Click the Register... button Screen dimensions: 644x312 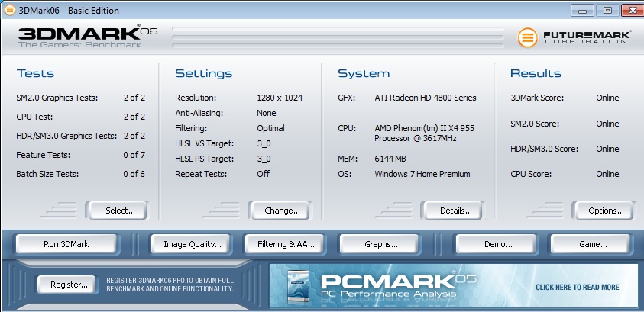point(68,285)
